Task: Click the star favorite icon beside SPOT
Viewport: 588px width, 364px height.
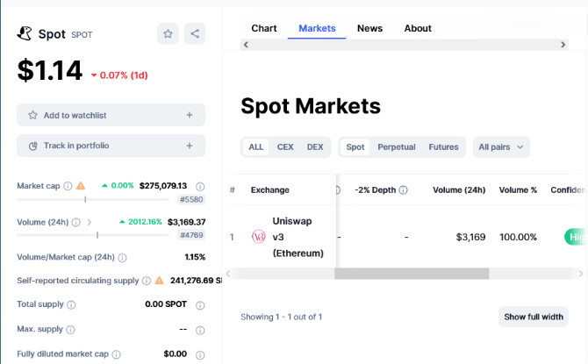Action: point(168,33)
